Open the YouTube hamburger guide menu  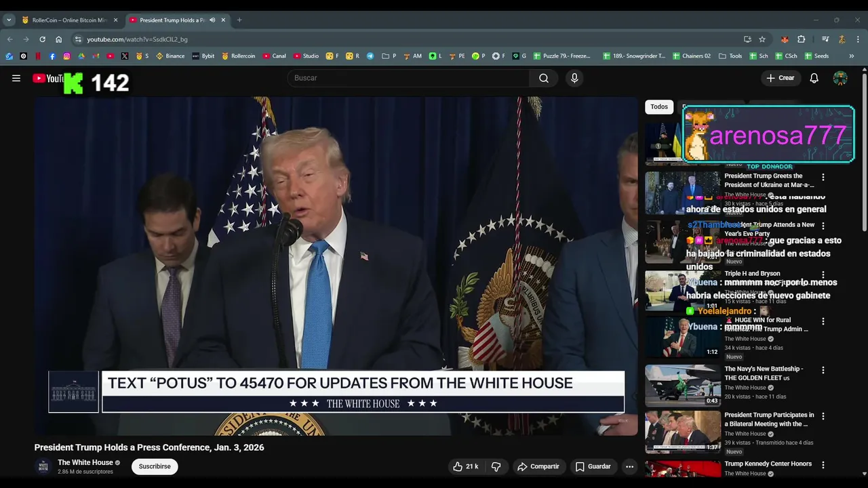click(16, 78)
